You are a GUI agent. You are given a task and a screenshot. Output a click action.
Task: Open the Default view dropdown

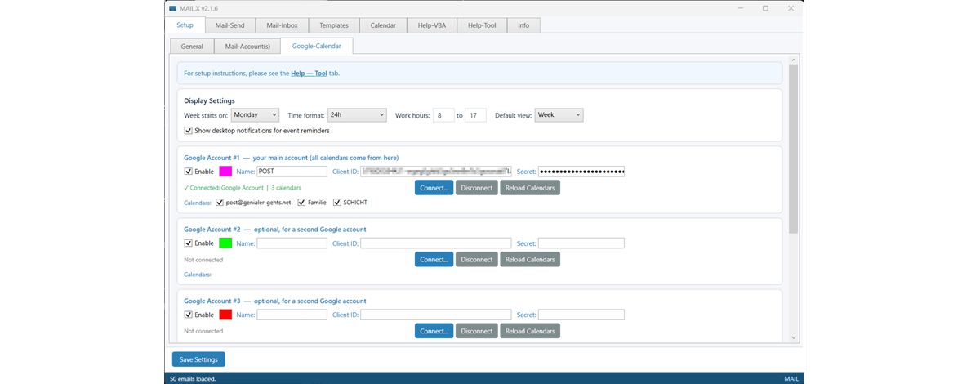coord(559,115)
